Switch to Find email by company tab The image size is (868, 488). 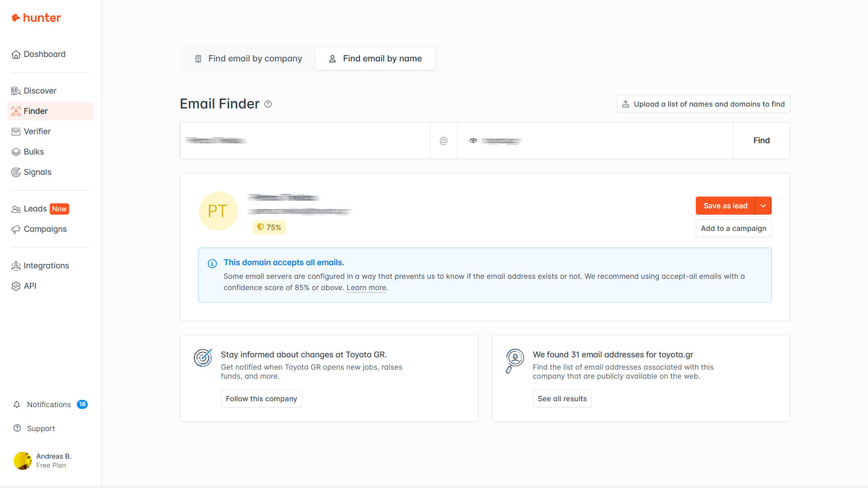(248, 59)
